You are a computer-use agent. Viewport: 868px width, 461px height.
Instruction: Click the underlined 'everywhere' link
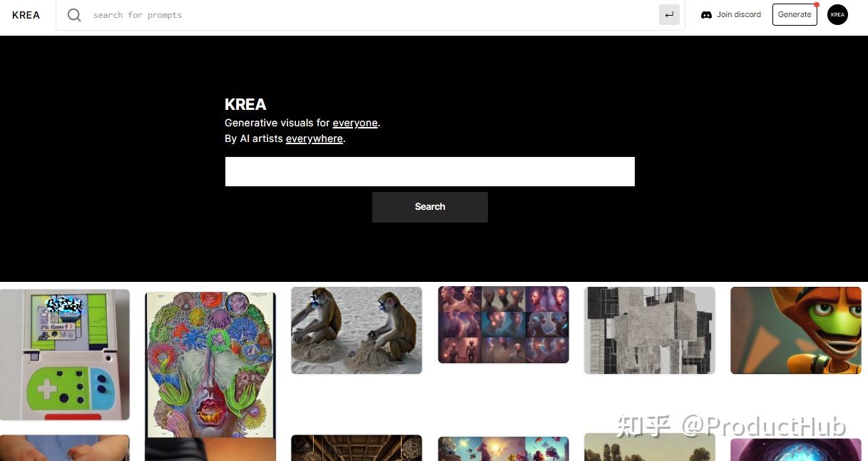click(x=315, y=138)
